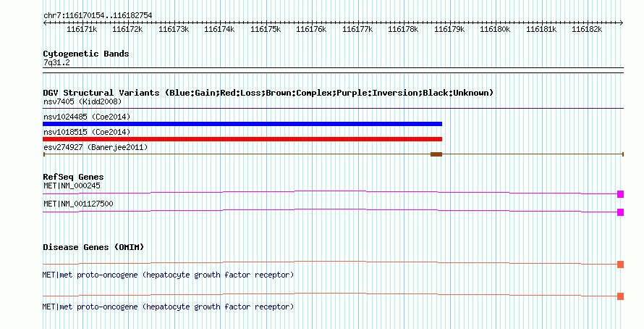Click the red loss bar for nsv1018515
The image size is (644, 329).
(242, 139)
